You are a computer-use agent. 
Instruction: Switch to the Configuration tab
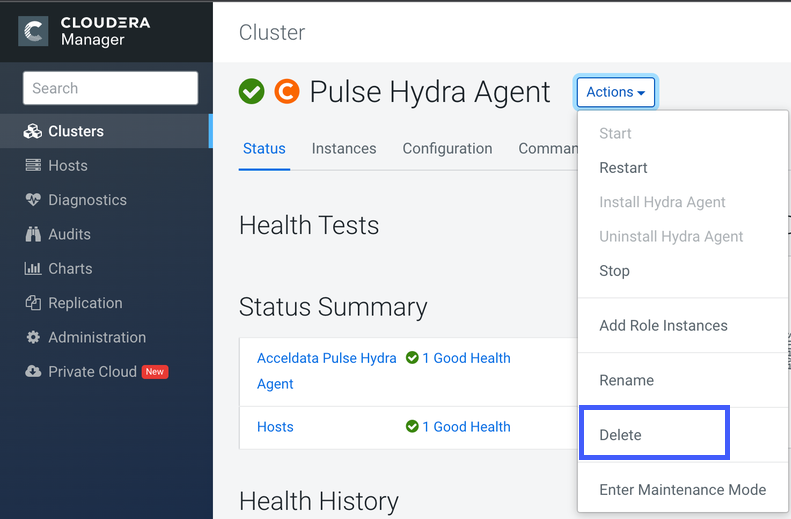(447, 148)
